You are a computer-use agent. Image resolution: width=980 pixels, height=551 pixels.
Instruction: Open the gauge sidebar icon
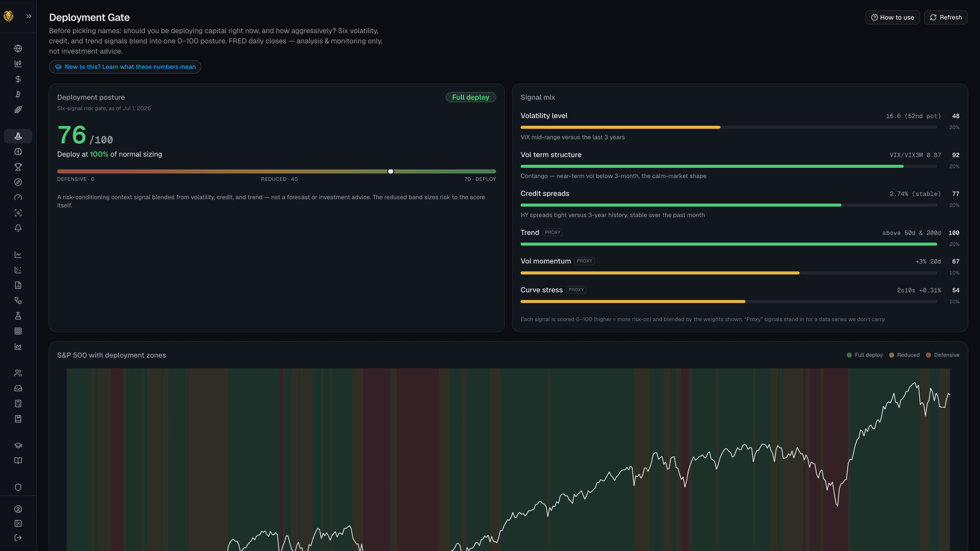pos(18,197)
